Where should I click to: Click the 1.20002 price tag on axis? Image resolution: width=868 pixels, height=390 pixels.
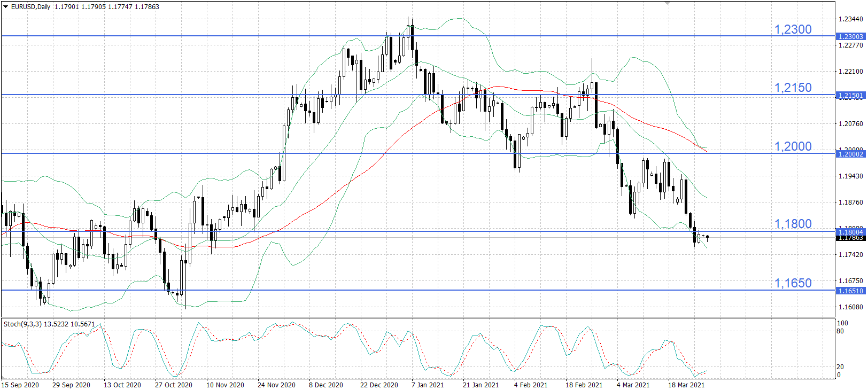click(x=850, y=154)
